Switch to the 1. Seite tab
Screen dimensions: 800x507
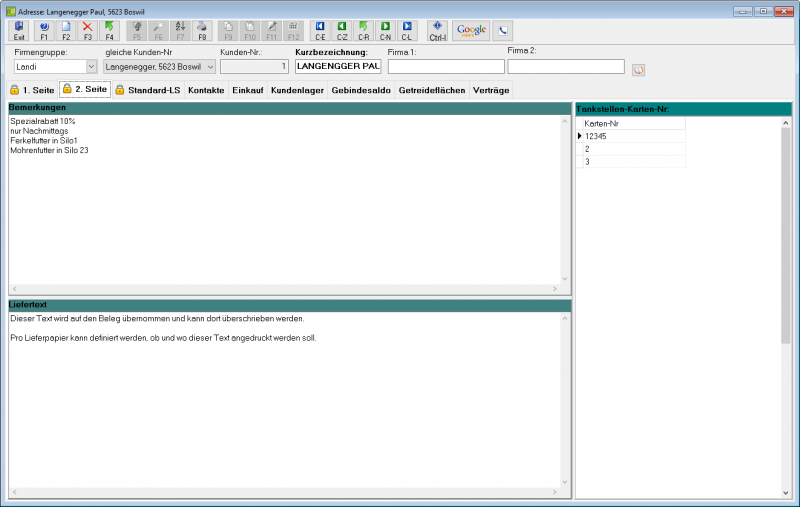point(32,90)
